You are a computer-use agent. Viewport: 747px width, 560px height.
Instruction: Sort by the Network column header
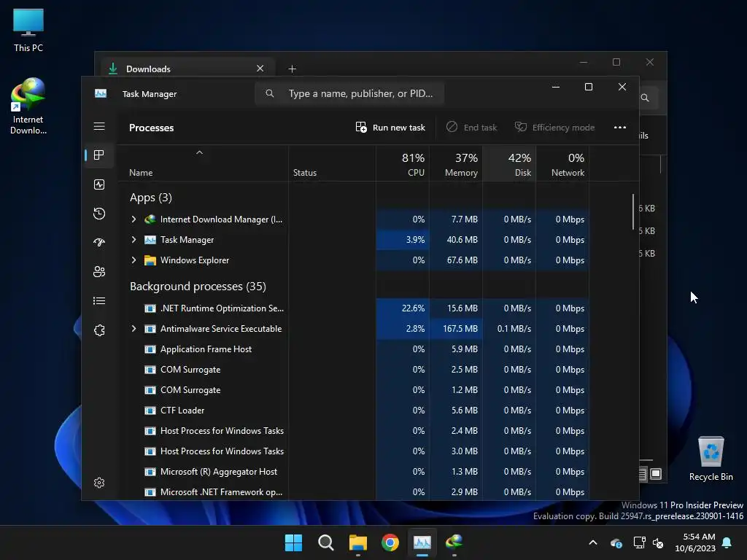[x=562, y=164]
